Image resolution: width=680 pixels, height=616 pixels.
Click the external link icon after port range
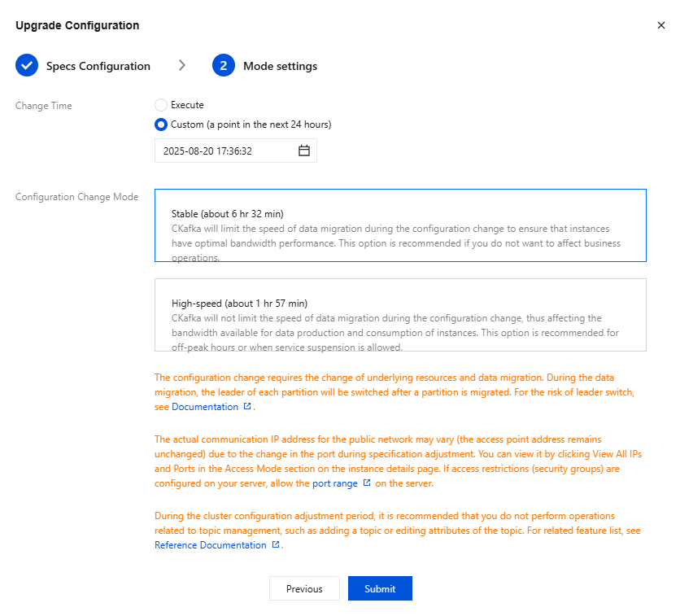pos(366,483)
